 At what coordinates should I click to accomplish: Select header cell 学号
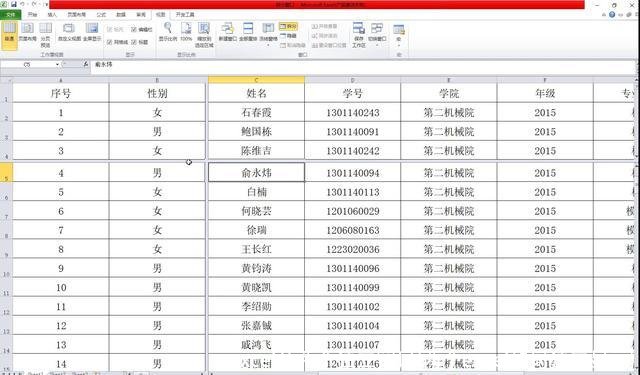353,93
